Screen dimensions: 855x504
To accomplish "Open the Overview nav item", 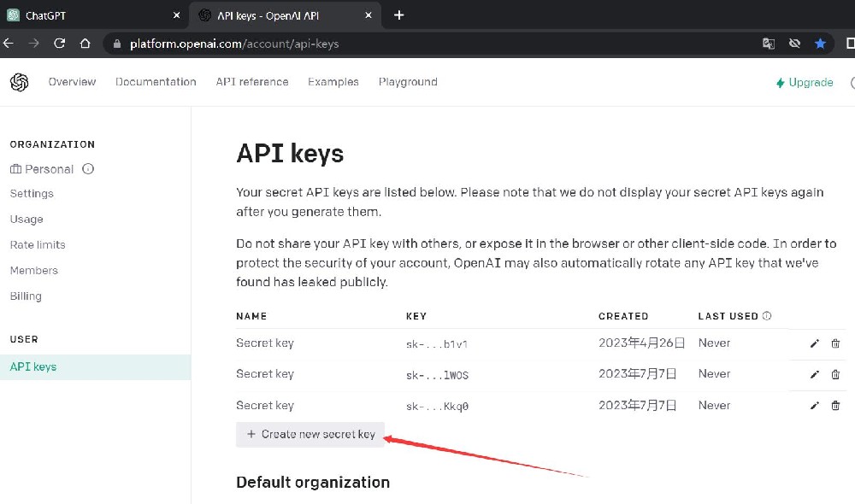I will click(72, 82).
